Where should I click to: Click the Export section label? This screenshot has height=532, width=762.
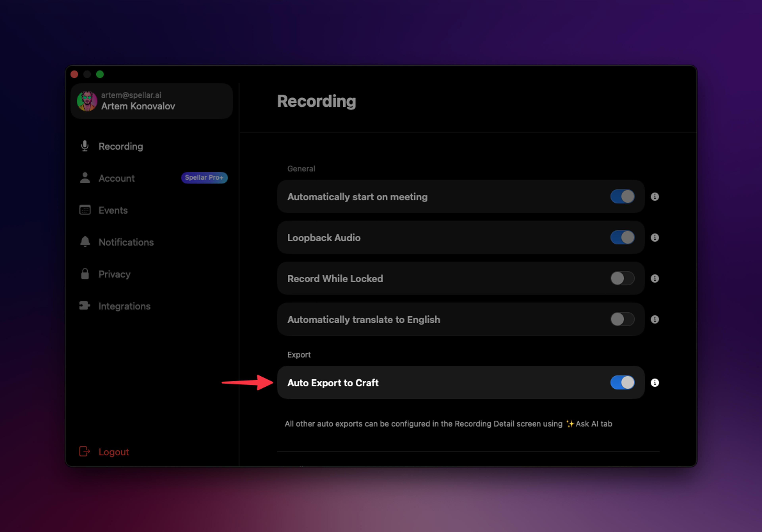coord(299,355)
